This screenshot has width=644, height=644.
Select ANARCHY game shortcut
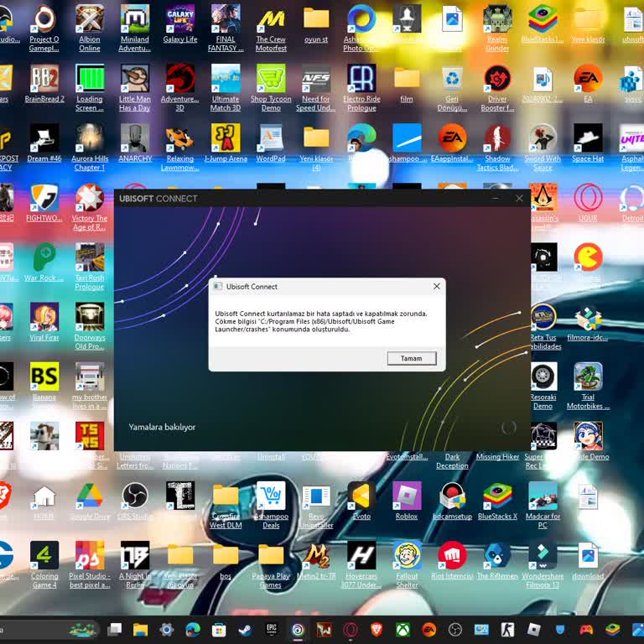point(135,143)
